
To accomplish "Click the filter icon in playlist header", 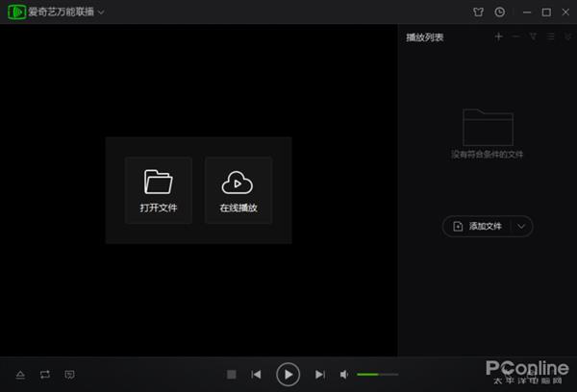I will click(x=533, y=37).
